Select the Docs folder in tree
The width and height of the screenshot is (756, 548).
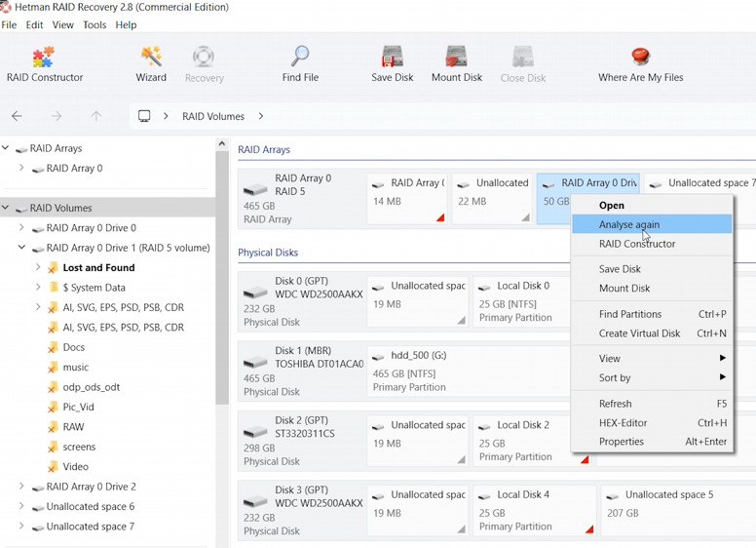coord(74,347)
